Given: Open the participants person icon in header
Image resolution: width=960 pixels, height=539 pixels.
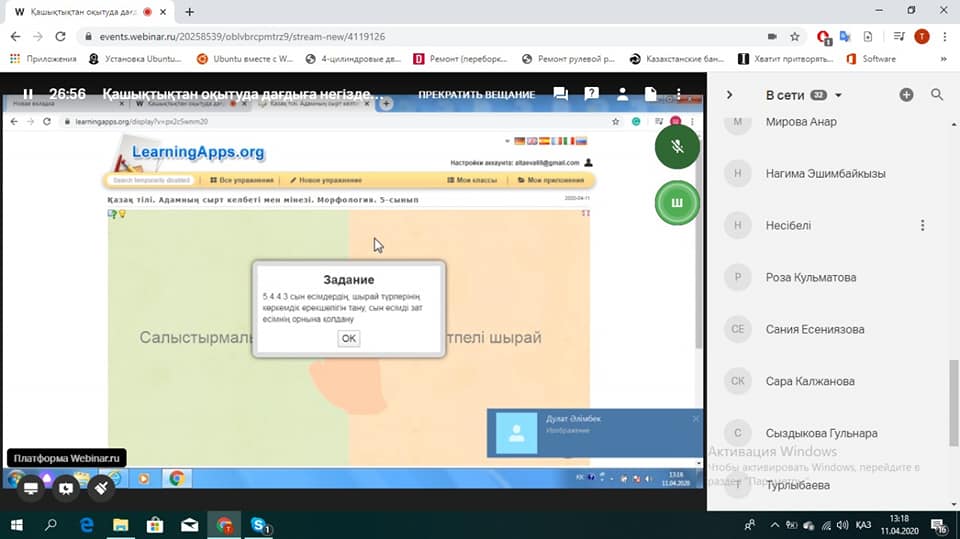Looking at the screenshot, I should tap(622, 94).
